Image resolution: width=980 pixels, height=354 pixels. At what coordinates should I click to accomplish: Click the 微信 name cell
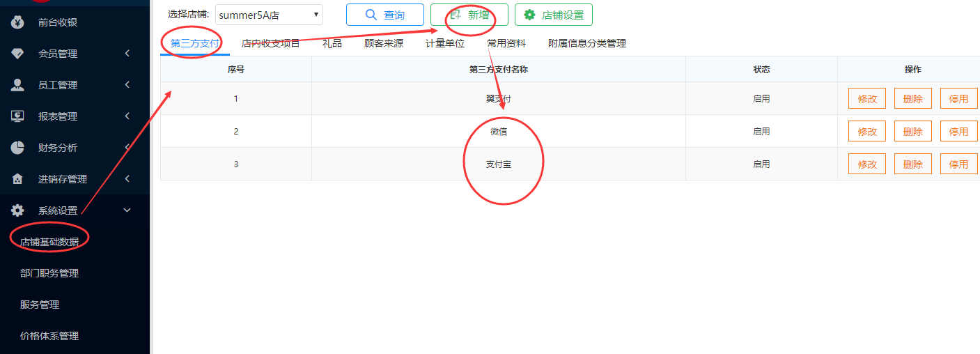point(499,131)
